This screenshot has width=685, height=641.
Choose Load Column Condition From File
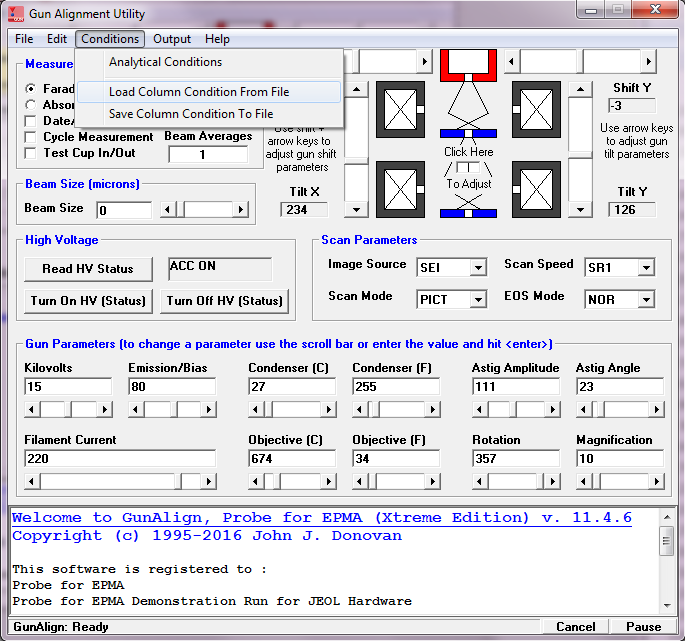(199, 92)
